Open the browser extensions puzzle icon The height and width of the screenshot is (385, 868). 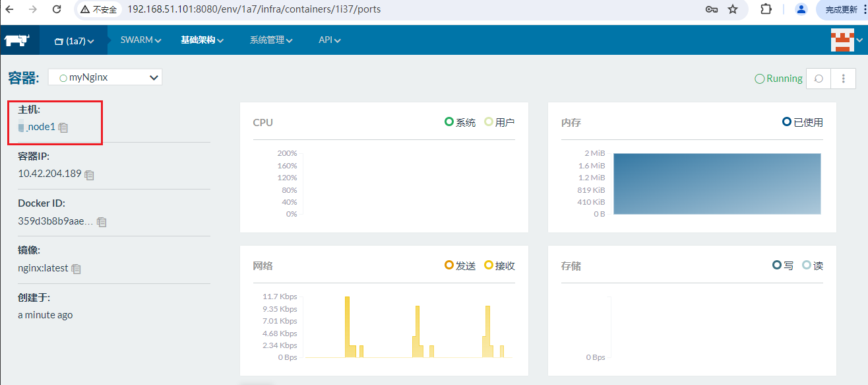pyautogui.click(x=766, y=9)
